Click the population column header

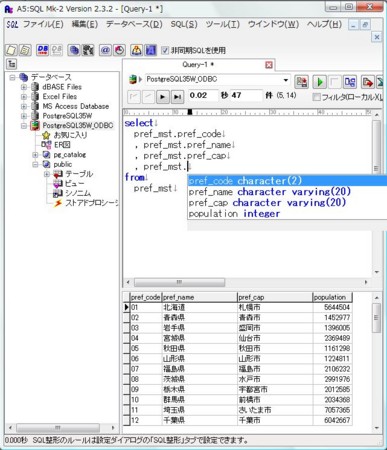332,297
